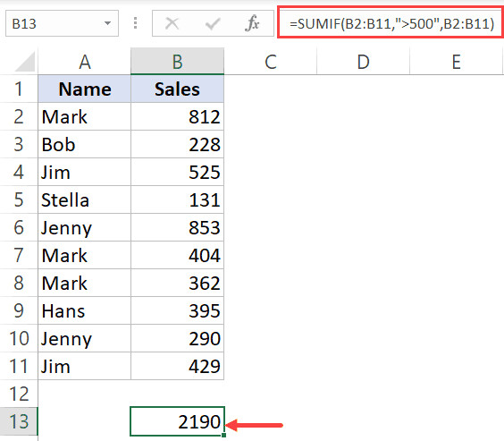
Task: Click the Name header cell
Action: pyautogui.click(x=85, y=89)
